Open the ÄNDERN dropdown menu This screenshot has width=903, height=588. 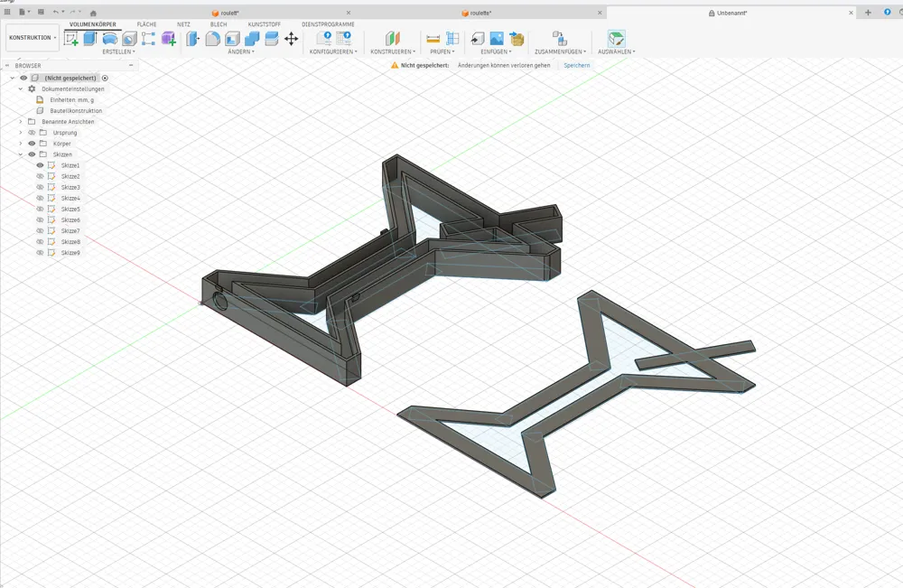pyautogui.click(x=241, y=51)
